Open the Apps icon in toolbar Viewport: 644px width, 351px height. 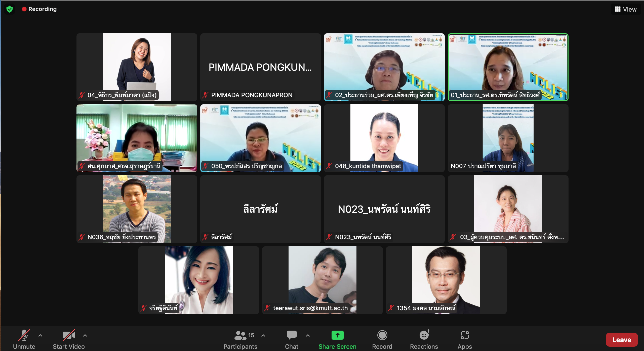pos(465,335)
